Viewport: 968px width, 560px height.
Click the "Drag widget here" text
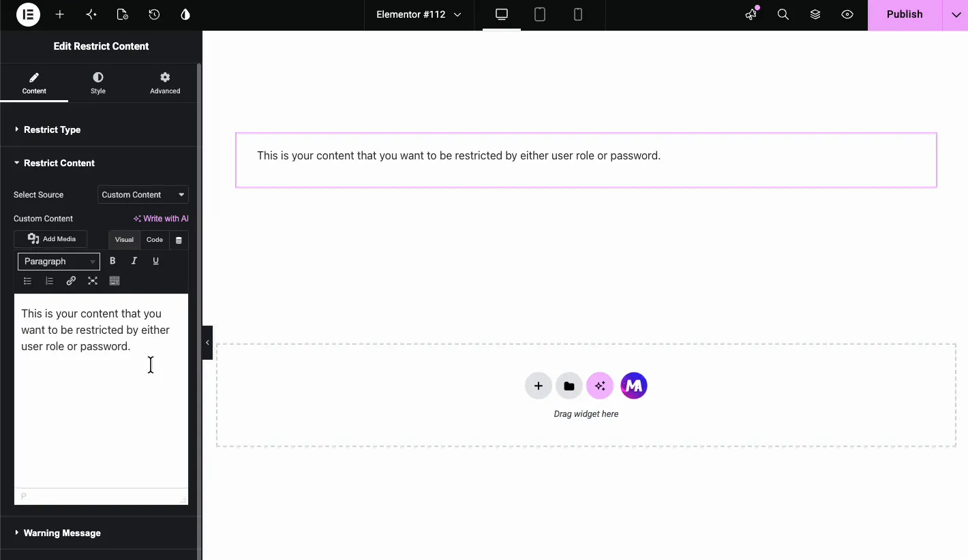click(586, 414)
